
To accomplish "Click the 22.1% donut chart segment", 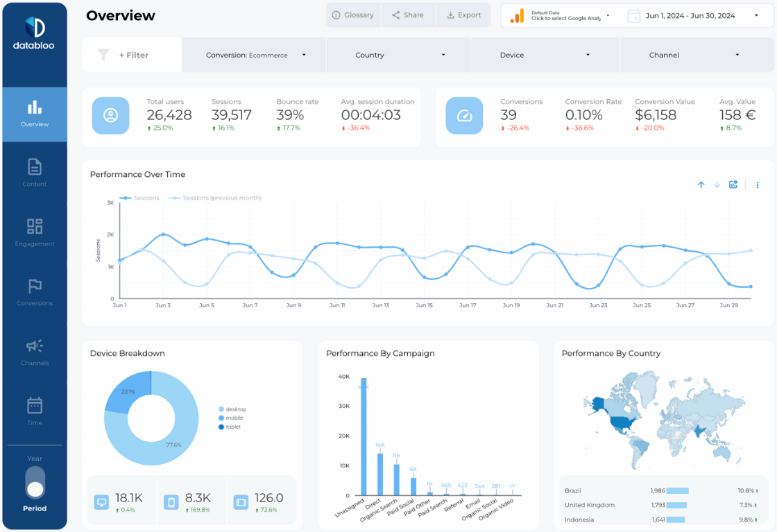I will tap(128, 391).
